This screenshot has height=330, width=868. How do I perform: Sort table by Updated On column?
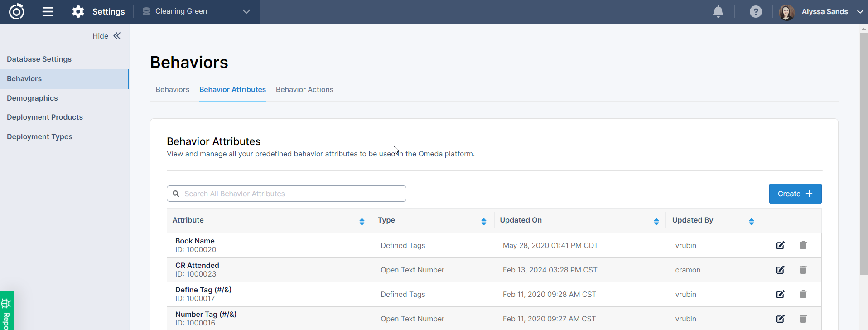(656, 221)
